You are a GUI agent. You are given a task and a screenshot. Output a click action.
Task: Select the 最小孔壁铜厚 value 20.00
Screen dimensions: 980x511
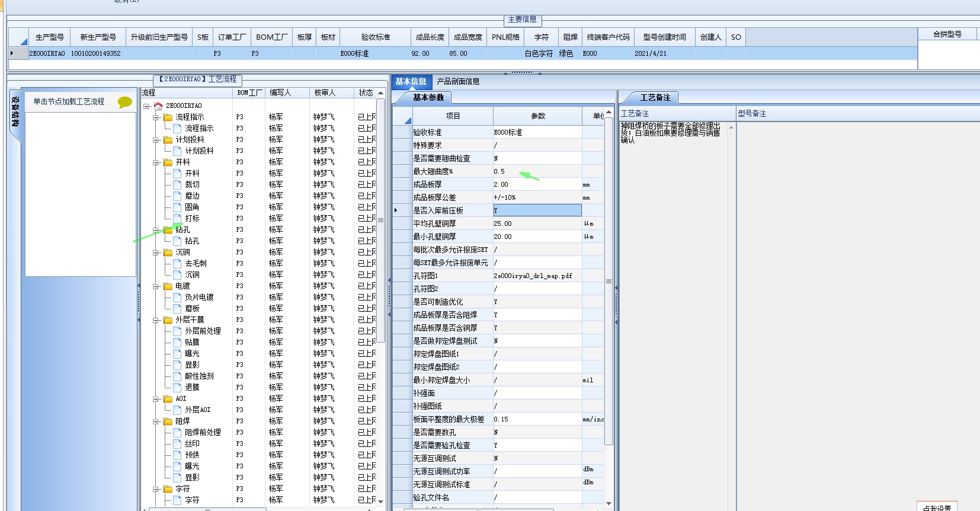point(537,237)
